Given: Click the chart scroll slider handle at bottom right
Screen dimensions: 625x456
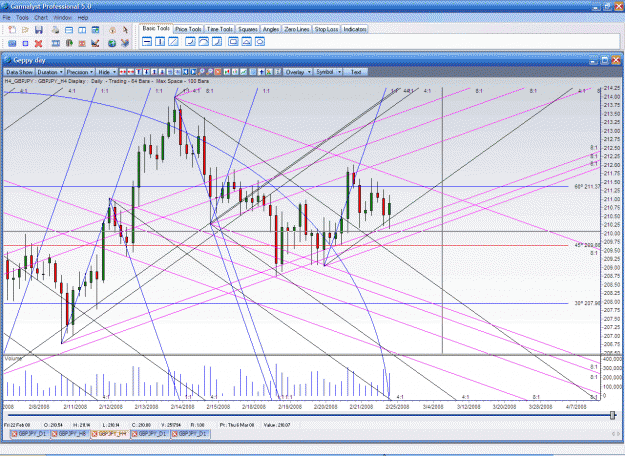Looking at the screenshot, I should point(613,415).
